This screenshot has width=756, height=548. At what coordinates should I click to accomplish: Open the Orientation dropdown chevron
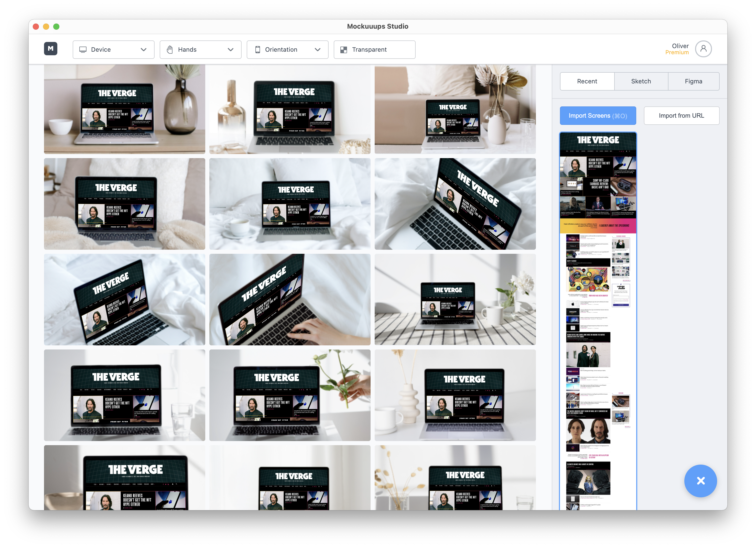tap(318, 50)
